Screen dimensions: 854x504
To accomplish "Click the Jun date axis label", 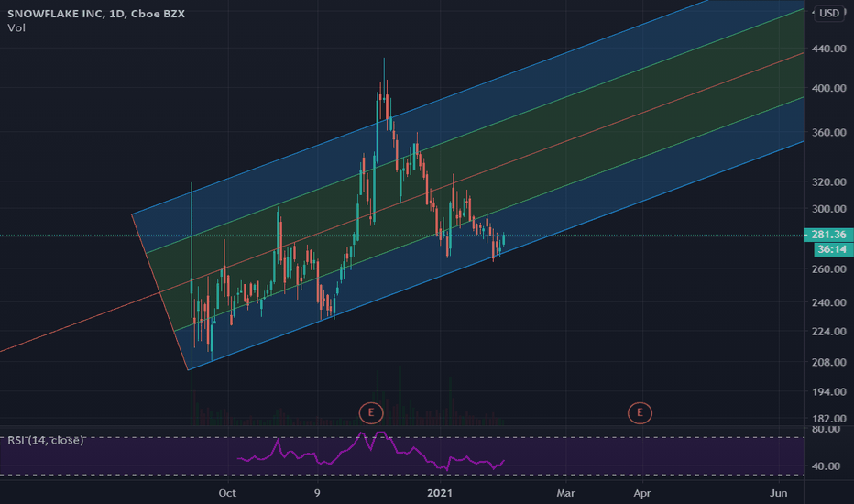I will coord(779,493).
